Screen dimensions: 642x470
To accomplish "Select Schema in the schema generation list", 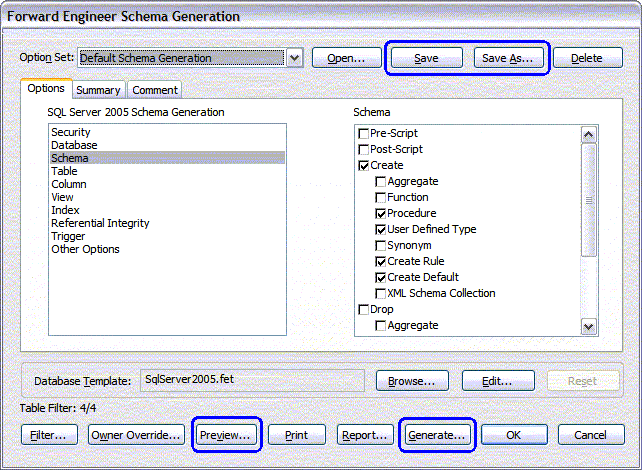I will [x=167, y=158].
